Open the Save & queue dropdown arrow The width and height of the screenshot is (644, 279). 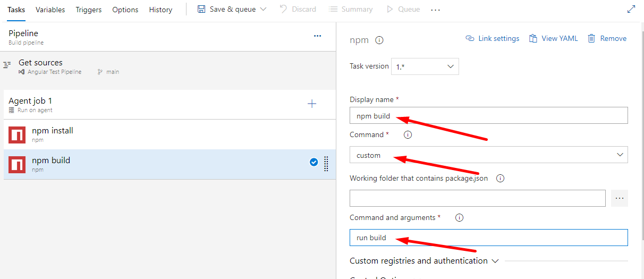tap(263, 9)
